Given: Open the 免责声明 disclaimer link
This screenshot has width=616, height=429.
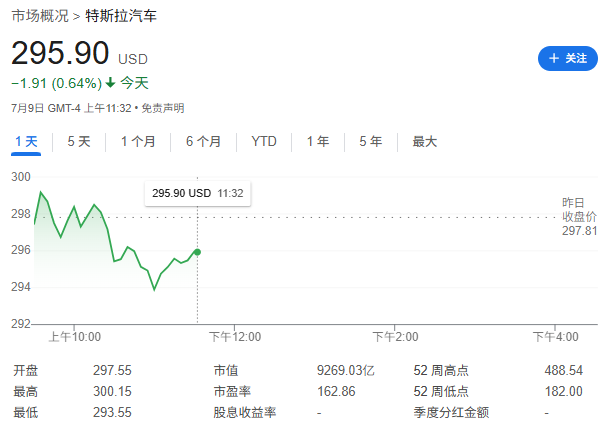Looking at the screenshot, I should tap(163, 108).
